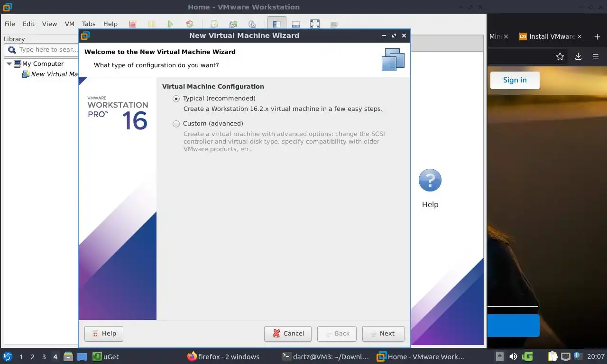This screenshot has width=607, height=364.
Task: Click the clipboard tray icon
Action: [x=553, y=356]
